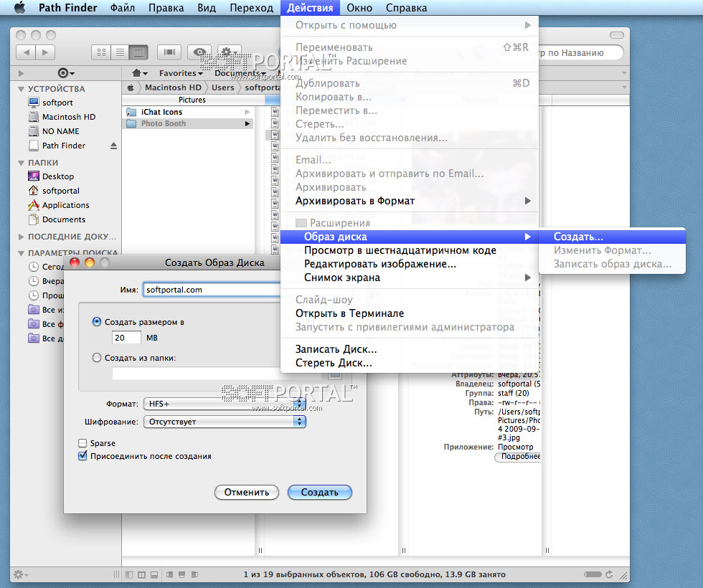The image size is (703, 588).
Task: Select 'Создать из папки' radio button
Action: coord(96,358)
